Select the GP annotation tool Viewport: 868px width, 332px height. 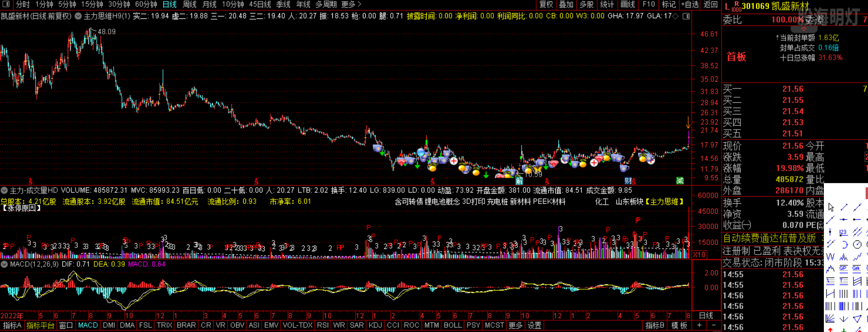tap(844, 269)
